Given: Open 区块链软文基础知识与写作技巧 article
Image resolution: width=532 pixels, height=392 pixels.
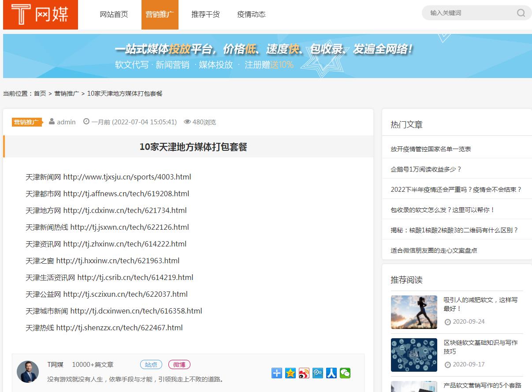Looking at the screenshot, I should click(x=481, y=347).
